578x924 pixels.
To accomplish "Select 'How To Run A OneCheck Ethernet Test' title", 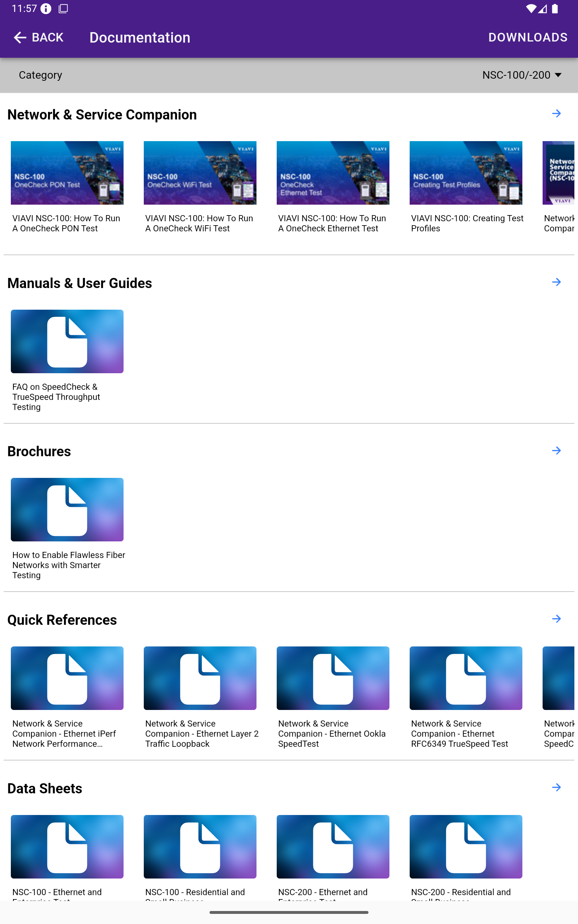I will point(332,223).
